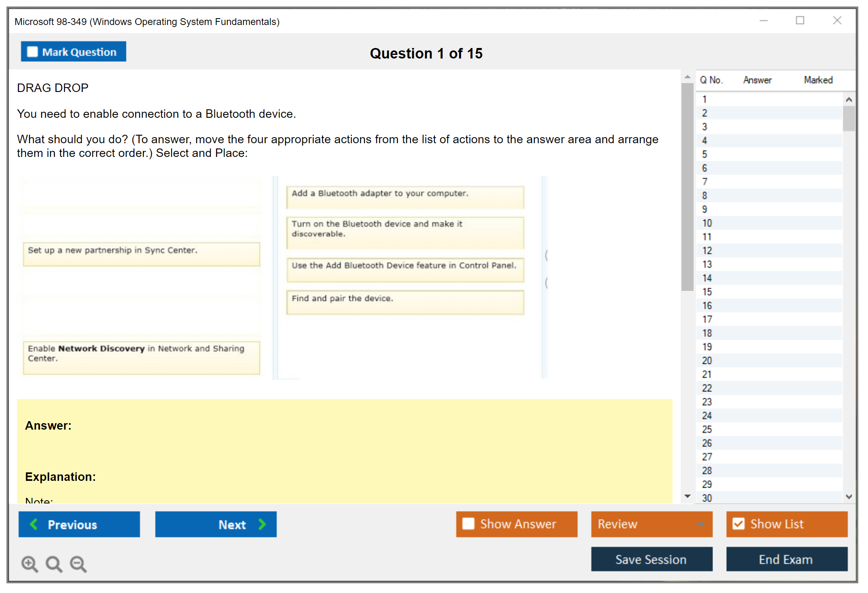Screen dimensions: 868x593
Task: Click the zoom in magnifier icon
Action: point(29,564)
